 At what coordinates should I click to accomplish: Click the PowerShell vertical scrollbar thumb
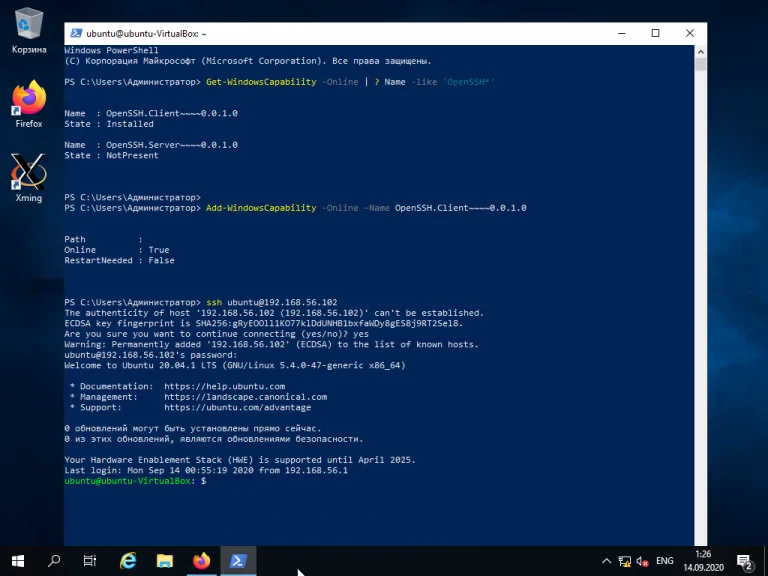[700, 64]
